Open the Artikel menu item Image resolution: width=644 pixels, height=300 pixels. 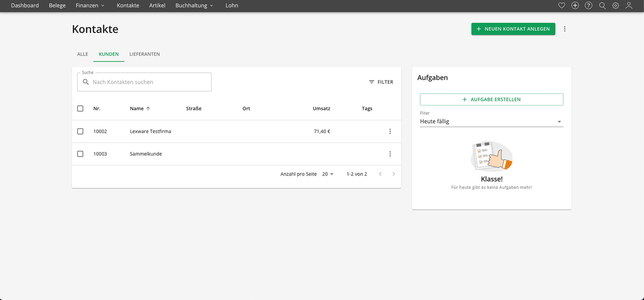[157, 6]
